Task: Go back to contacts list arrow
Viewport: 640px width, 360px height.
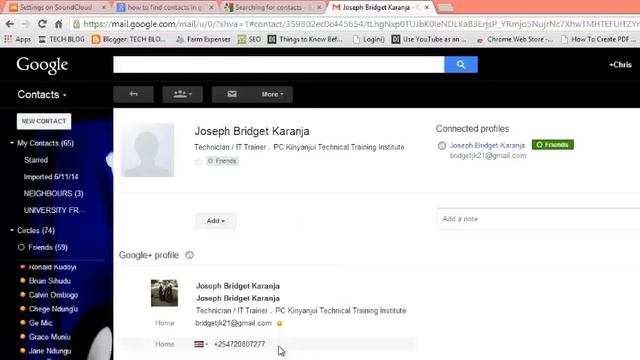Action: [133, 94]
